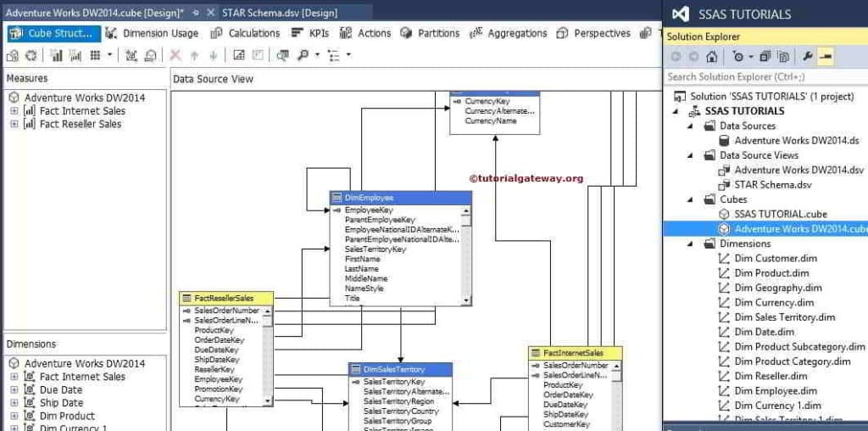Viewport: 868px width, 431px height.
Task: Switch to STAR Schema.dsv document tab
Action: [x=279, y=13]
